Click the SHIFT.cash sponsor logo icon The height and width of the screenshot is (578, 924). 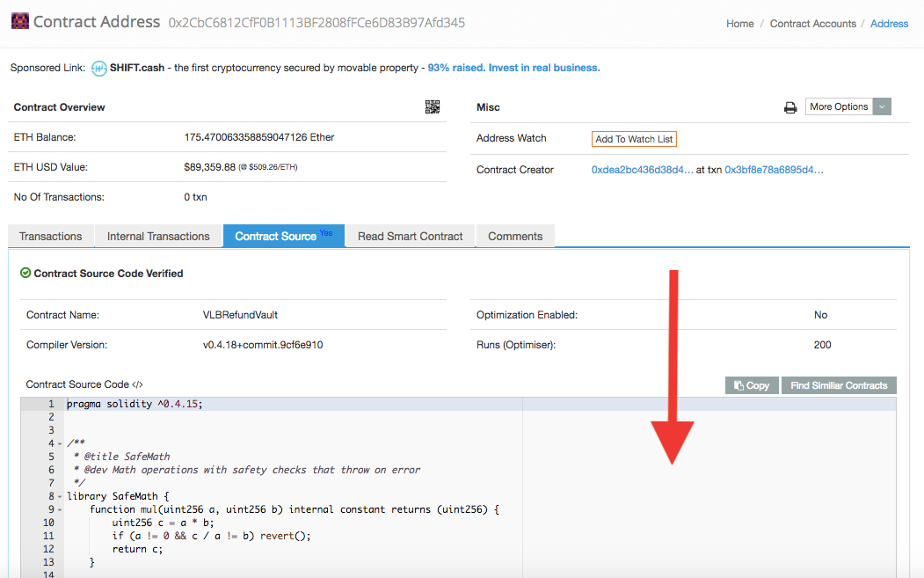click(x=99, y=69)
